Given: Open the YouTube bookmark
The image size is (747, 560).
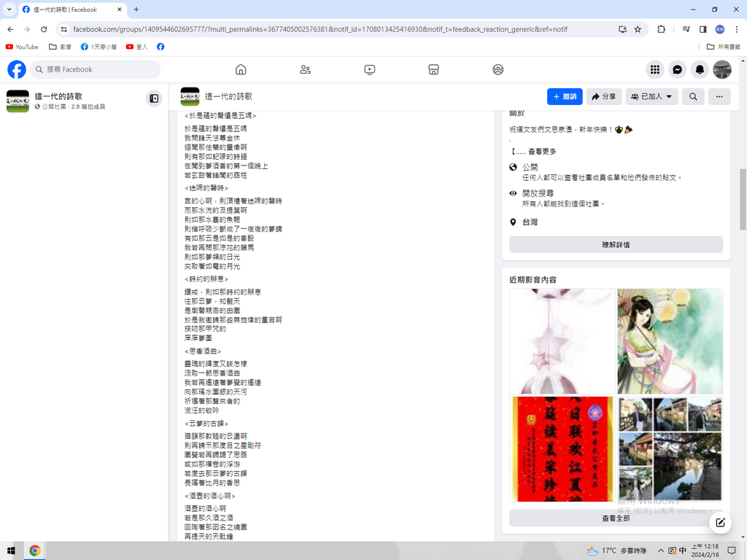Looking at the screenshot, I should [22, 47].
